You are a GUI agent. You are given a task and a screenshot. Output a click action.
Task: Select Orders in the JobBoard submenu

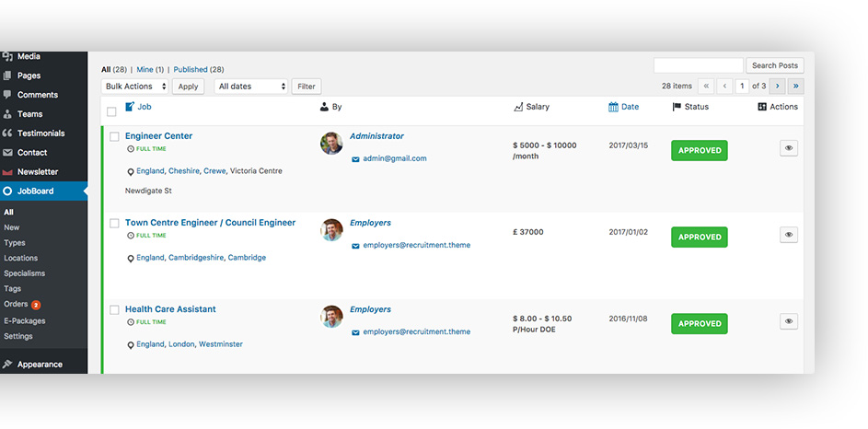click(17, 304)
